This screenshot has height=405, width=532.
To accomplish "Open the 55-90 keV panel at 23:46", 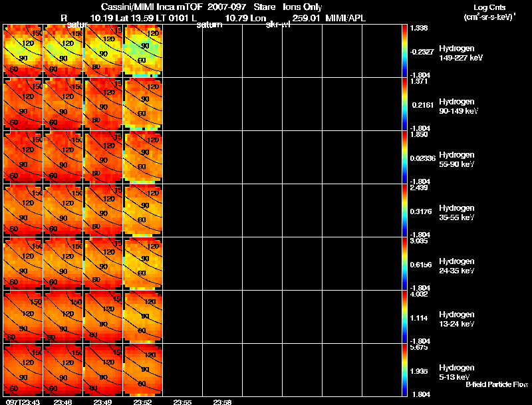I will tap(63, 158).
